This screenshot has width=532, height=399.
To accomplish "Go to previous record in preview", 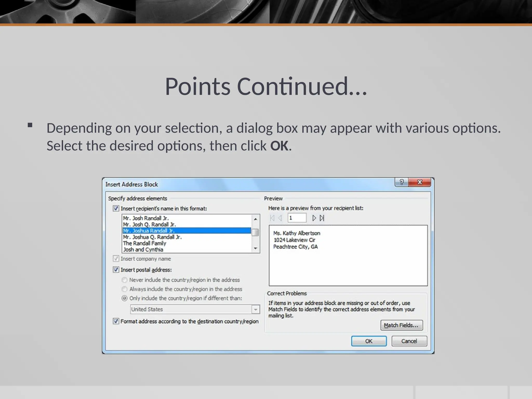I will pyautogui.click(x=280, y=218).
